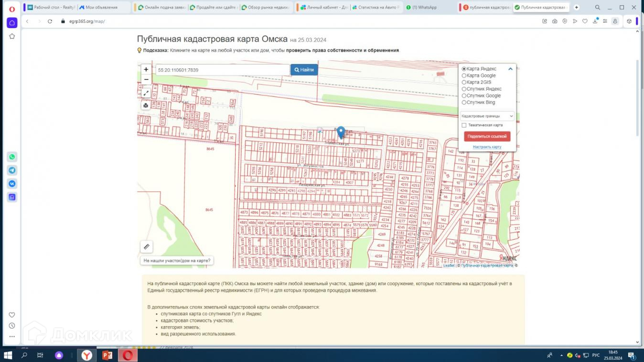Choose the Карта 2GIS radio option
Screen dimensions: 644x362
[x=464, y=82]
